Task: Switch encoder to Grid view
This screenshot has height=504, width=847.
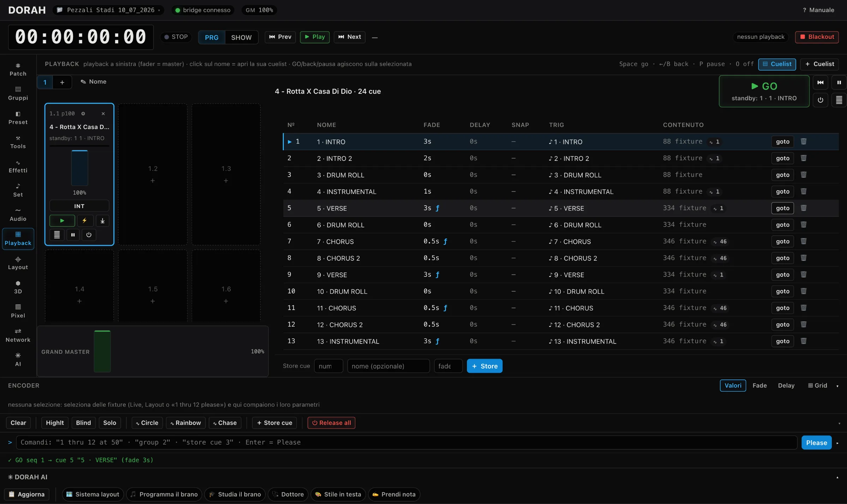Action: [x=818, y=386]
